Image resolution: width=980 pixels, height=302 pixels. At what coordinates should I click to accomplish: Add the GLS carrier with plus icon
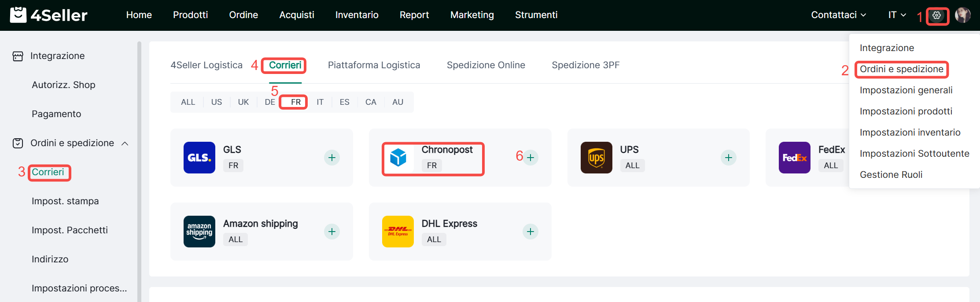pyautogui.click(x=332, y=158)
